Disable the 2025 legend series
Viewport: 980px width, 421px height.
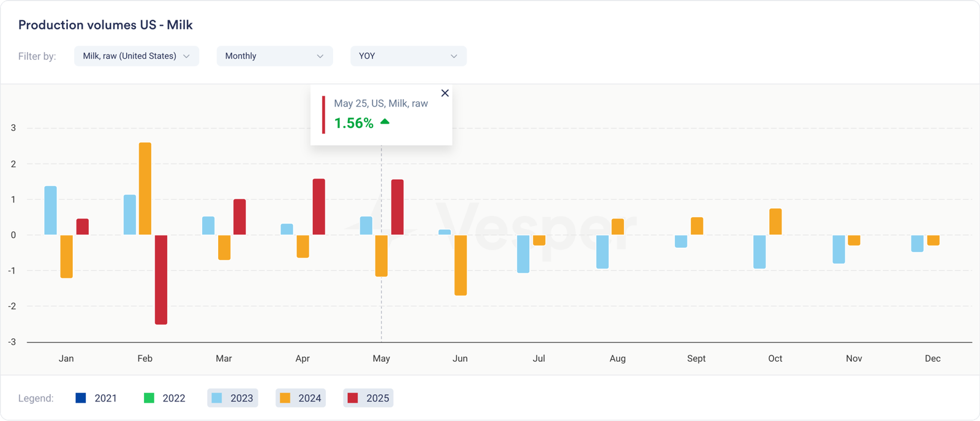tap(368, 398)
